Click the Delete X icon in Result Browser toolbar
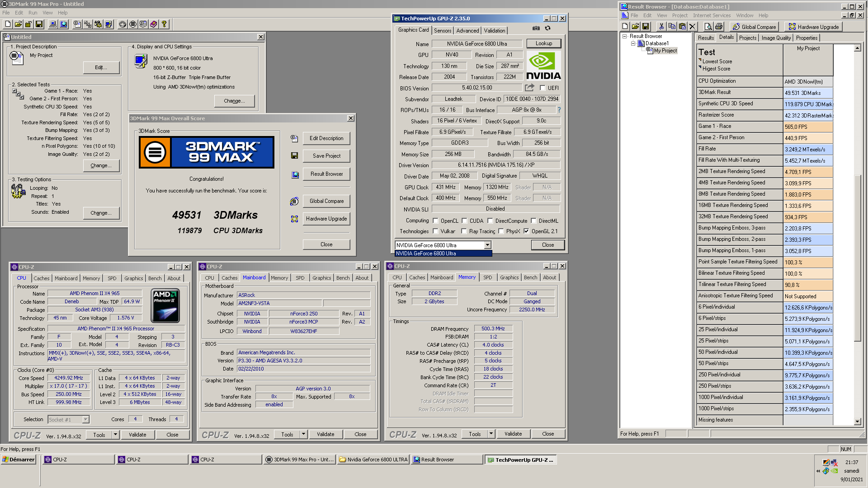The width and height of the screenshot is (868, 488). pos(693,27)
